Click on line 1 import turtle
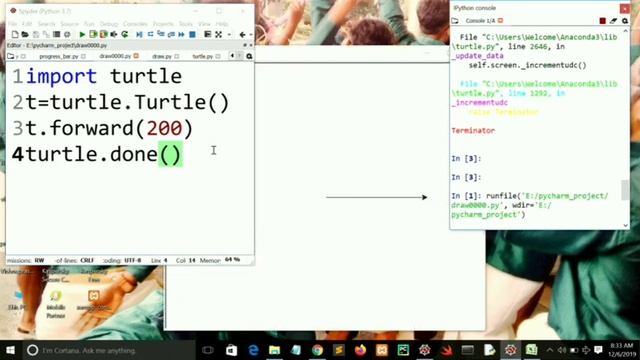Viewport: 640px width, 360px height. [x=104, y=76]
